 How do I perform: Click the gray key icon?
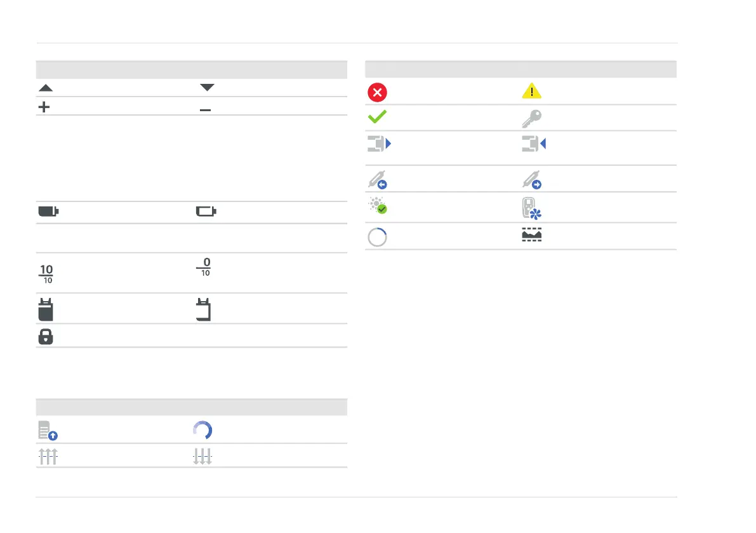click(531, 119)
